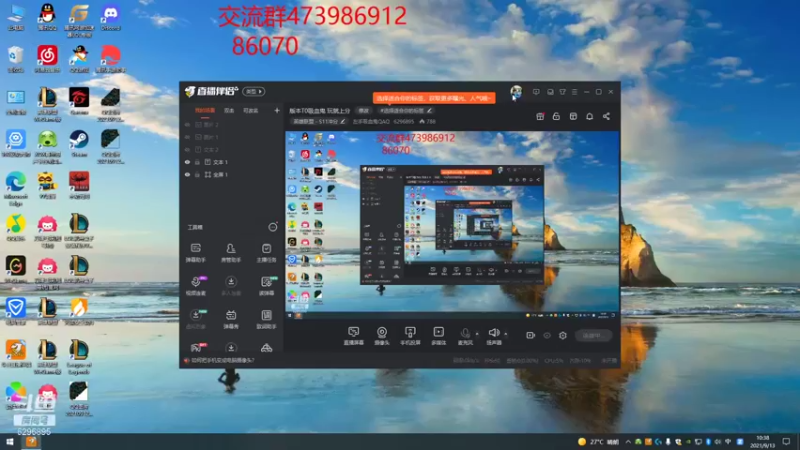Open the mode switch pill next to app logo
The image size is (800, 450).
point(254,91)
